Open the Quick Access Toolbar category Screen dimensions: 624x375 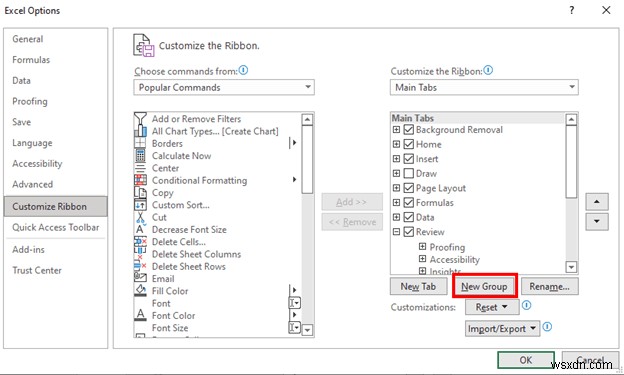coord(56,227)
